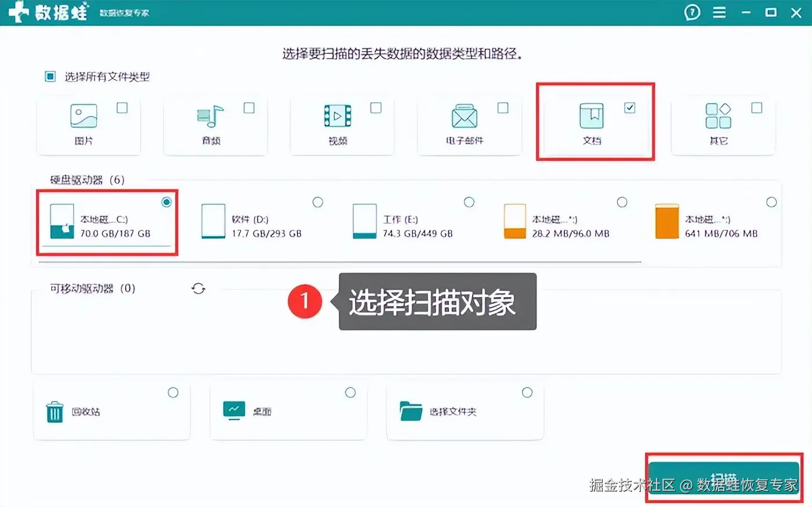Viewport: 812px width, 507px height.
Task: Click the horizontal scrollbar under hard drives
Action: 340,262
